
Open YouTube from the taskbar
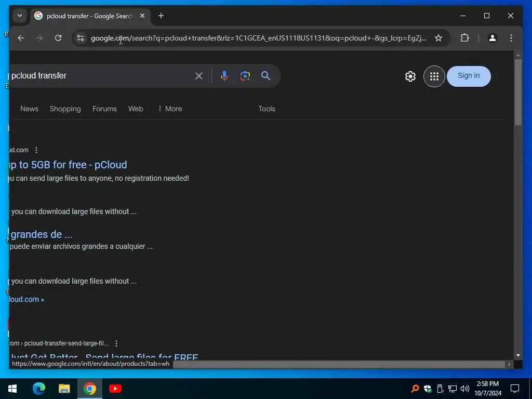pos(115,389)
